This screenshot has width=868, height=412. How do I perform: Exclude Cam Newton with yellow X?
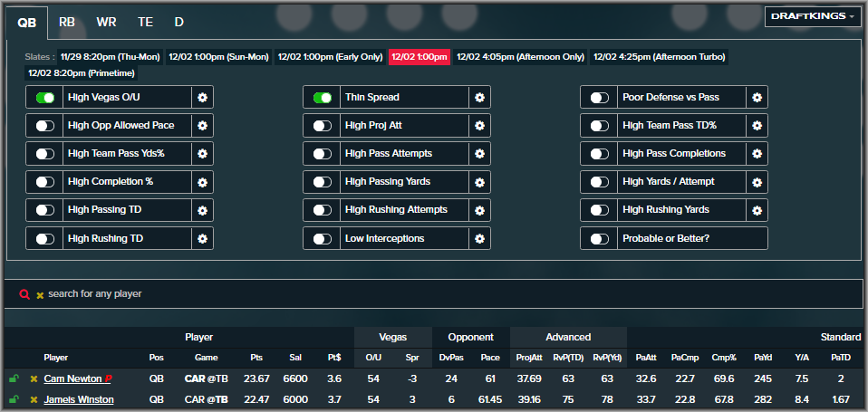34,379
